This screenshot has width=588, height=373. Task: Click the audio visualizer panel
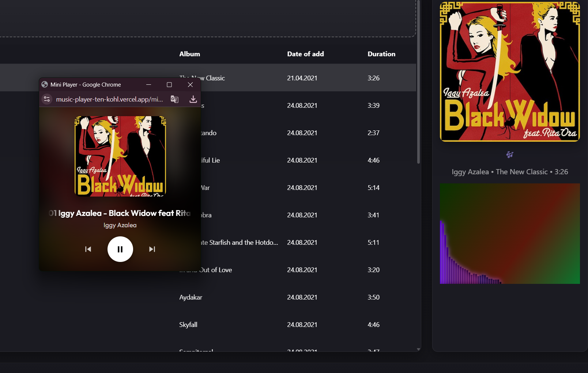(x=510, y=233)
